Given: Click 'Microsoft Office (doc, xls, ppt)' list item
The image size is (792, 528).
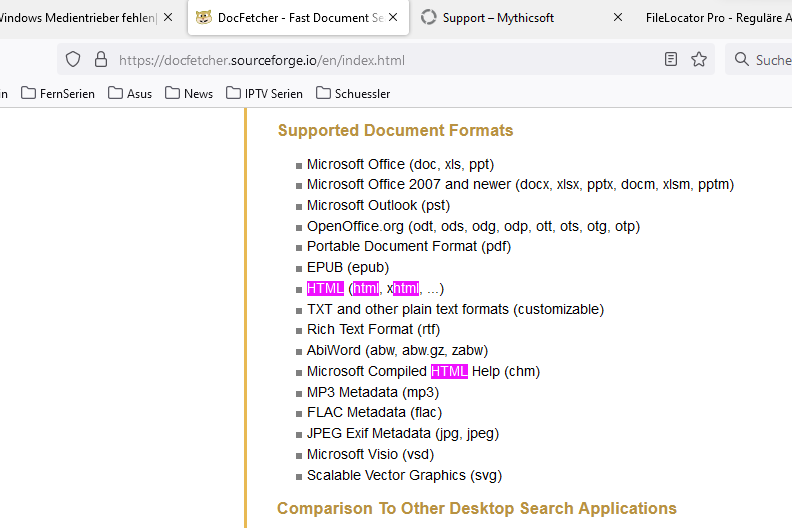Looking at the screenshot, I should click(401, 165).
